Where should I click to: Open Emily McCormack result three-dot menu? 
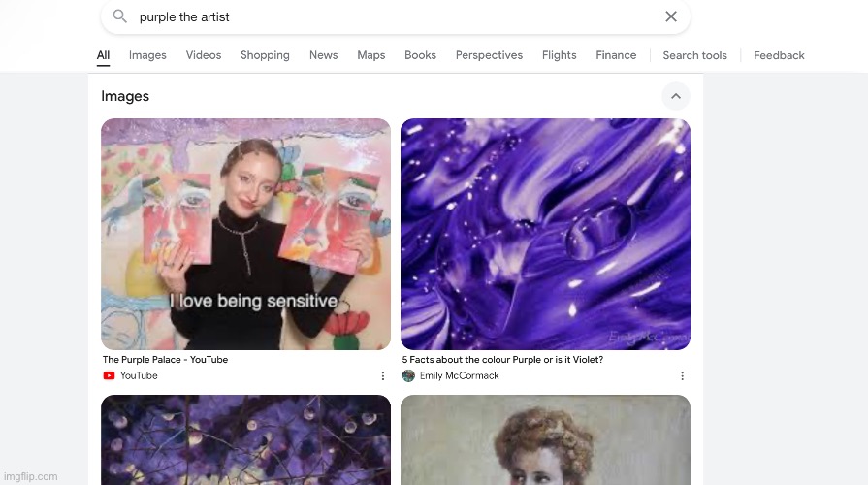[x=682, y=375]
